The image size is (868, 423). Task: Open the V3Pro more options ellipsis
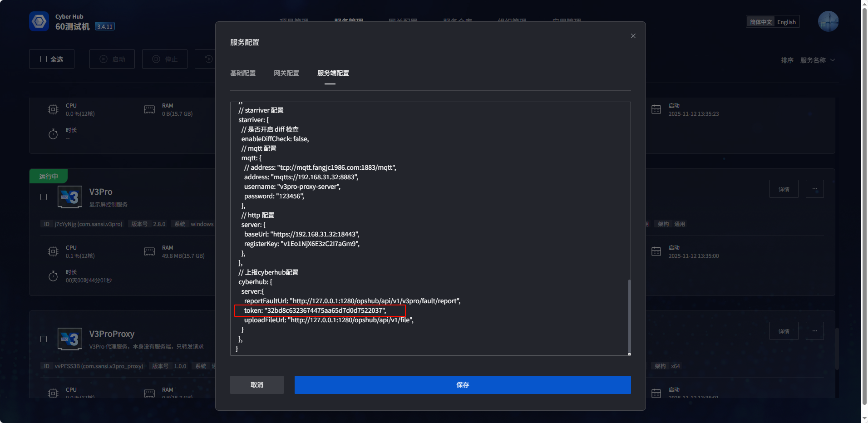tap(814, 189)
